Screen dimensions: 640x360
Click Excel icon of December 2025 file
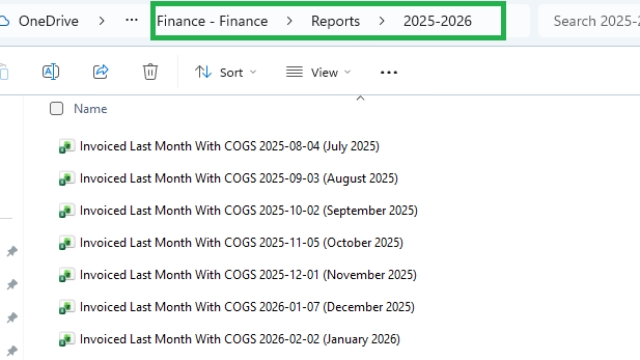pos(67,307)
